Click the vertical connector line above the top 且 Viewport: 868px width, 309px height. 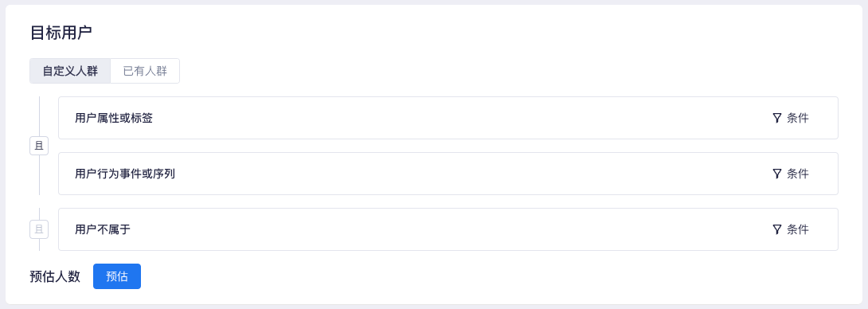(39, 116)
